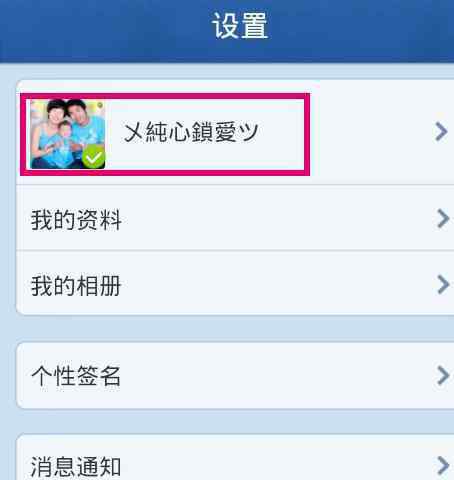Click the username メ純心鎖愛ツ
Viewport: 454px width, 480px height.
point(191,132)
